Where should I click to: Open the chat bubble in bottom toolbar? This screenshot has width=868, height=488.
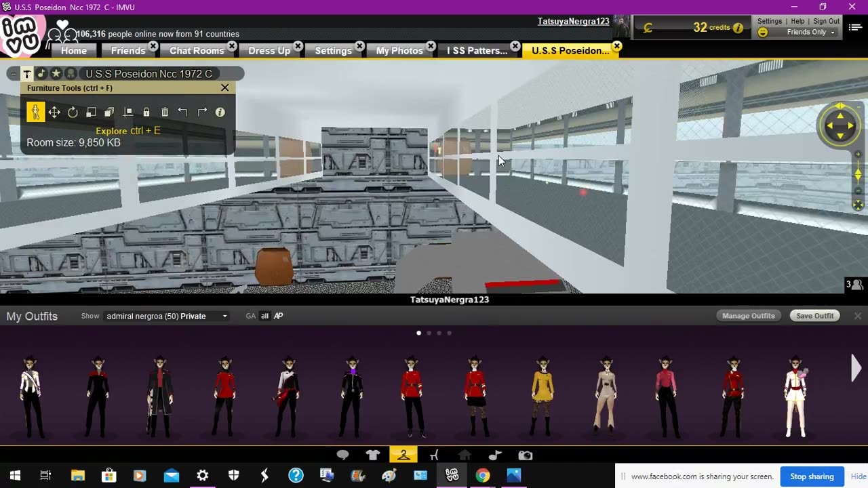pyautogui.click(x=342, y=455)
